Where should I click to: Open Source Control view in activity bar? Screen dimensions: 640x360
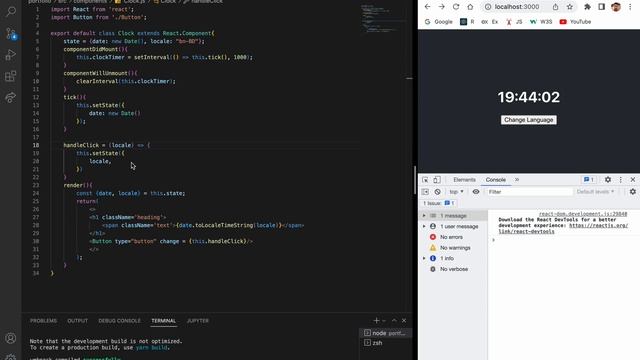pyautogui.click(x=11, y=33)
